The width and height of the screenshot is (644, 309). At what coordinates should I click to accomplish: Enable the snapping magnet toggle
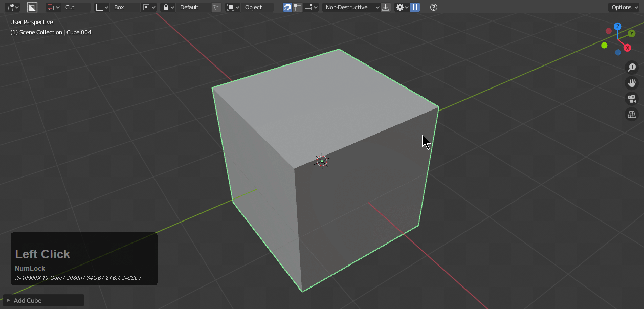tap(287, 7)
